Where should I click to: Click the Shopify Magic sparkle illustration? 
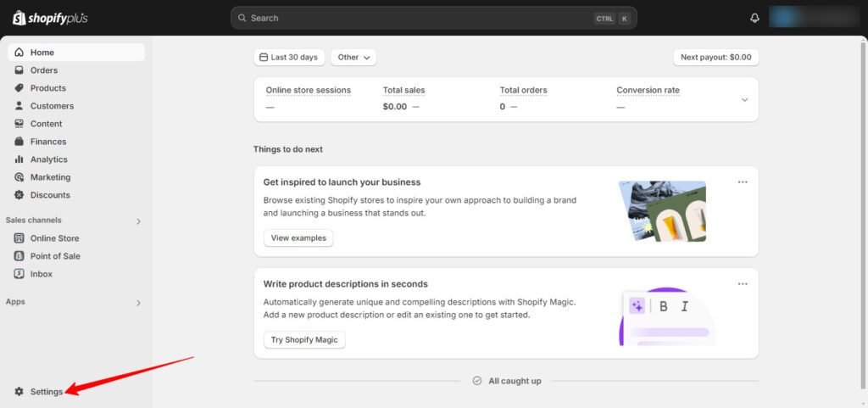click(x=667, y=316)
